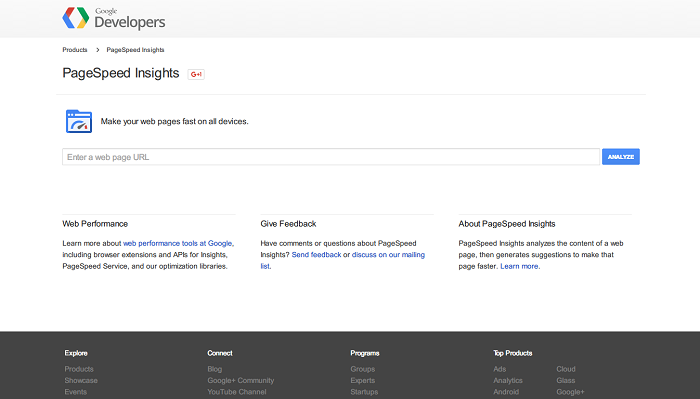This screenshot has height=399, width=700.
Task: Click 'Make your web pages fast' tagline
Action: pos(175,121)
